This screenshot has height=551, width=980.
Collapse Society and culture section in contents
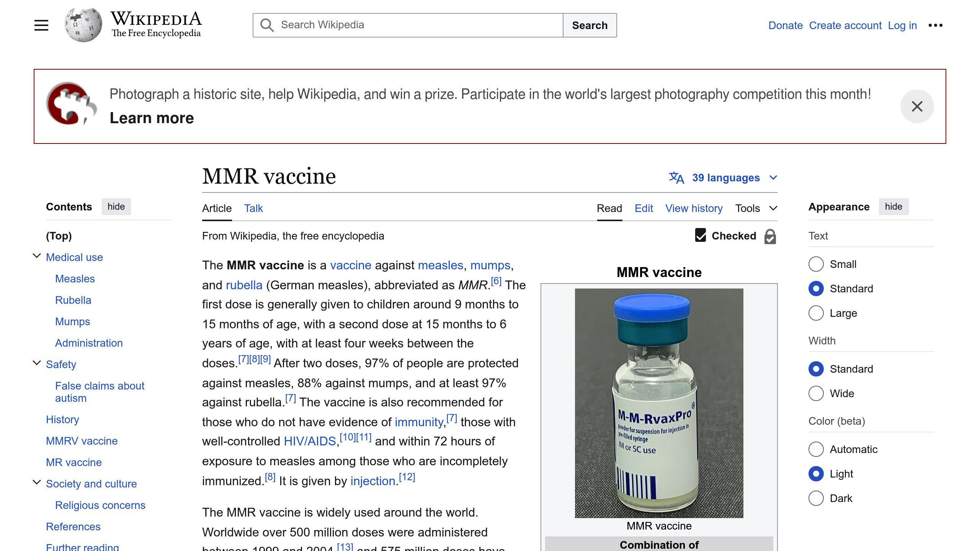[x=37, y=483]
